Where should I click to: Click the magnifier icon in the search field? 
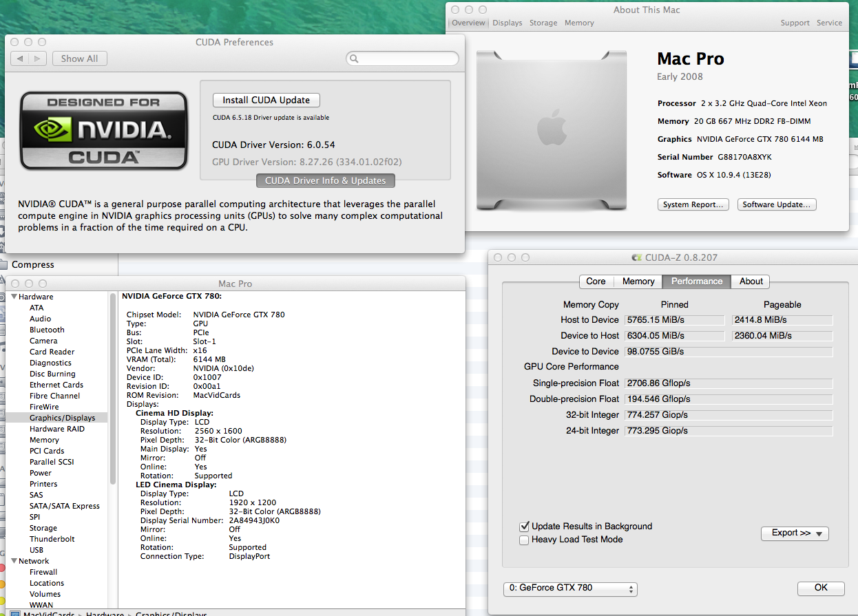355,59
